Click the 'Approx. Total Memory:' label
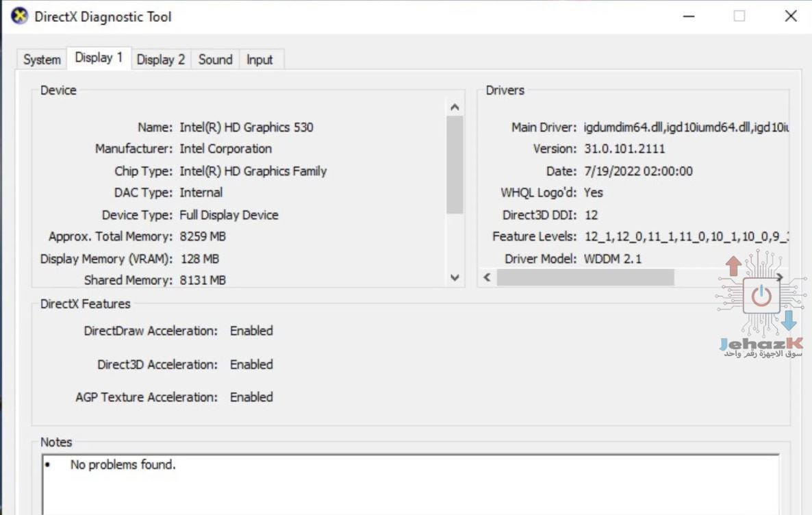The height and width of the screenshot is (515, 812). tap(110, 237)
